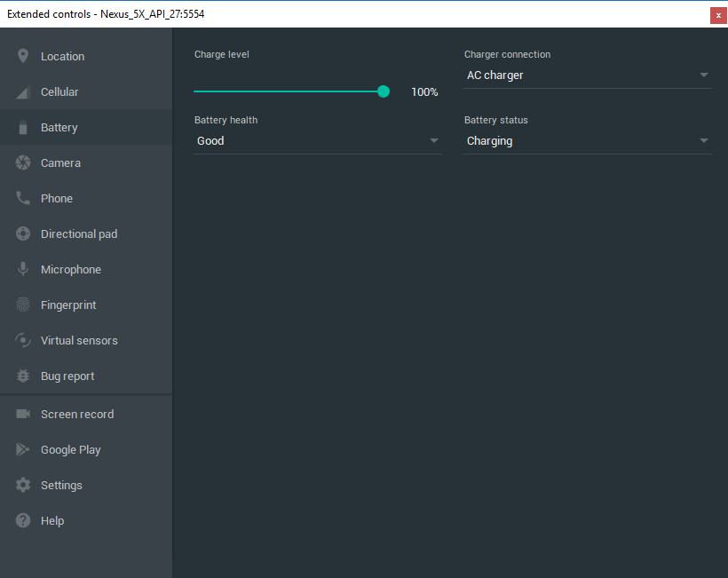This screenshot has width=728, height=578.
Task: Close the Extended controls window
Action: (x=718, y=15)
